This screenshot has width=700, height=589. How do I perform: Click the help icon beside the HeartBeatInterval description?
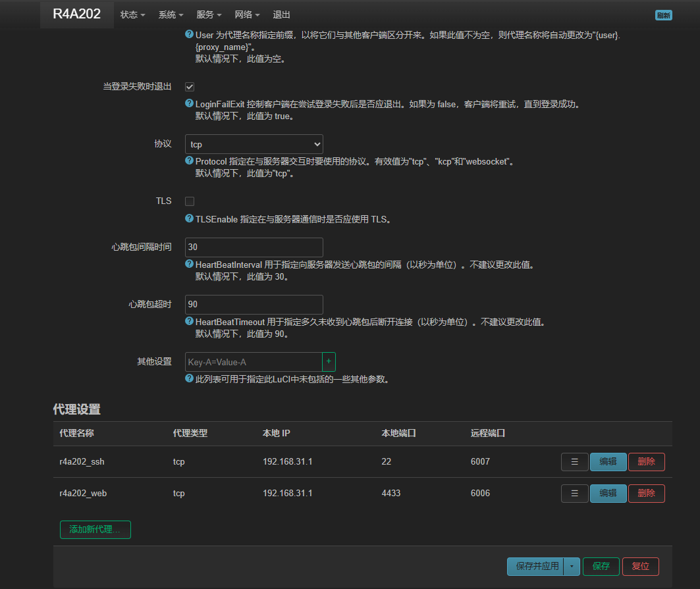[190, 265]
